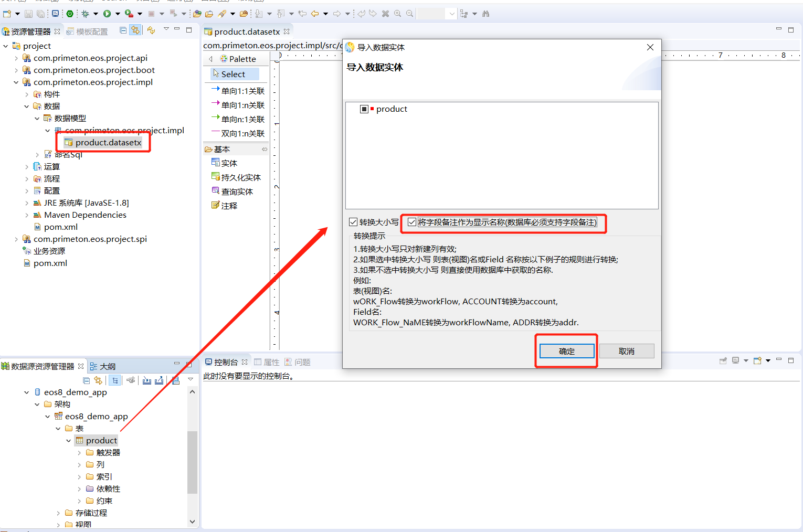Open product.datasetx in the resource tree

pyautogui.click(x=108, y=142)
